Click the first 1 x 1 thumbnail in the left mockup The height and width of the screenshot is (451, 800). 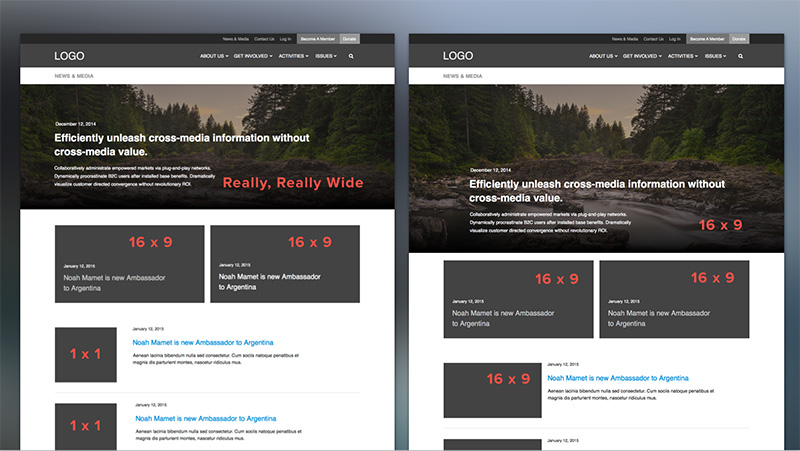86,354
